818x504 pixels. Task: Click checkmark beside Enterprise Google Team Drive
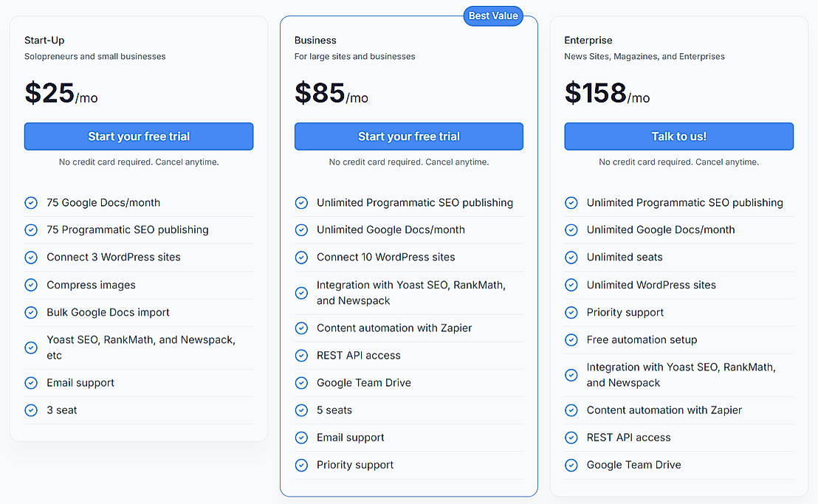(x=571, y=465)
